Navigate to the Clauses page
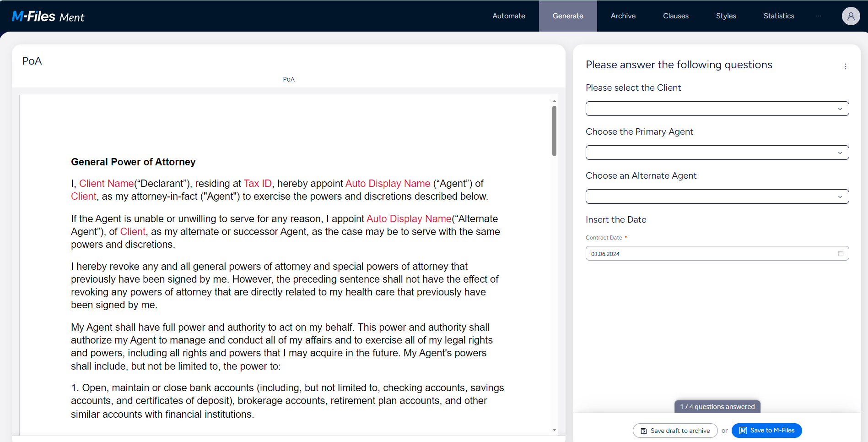The height and width of the screenshot is (442, 868). (675, 16)
